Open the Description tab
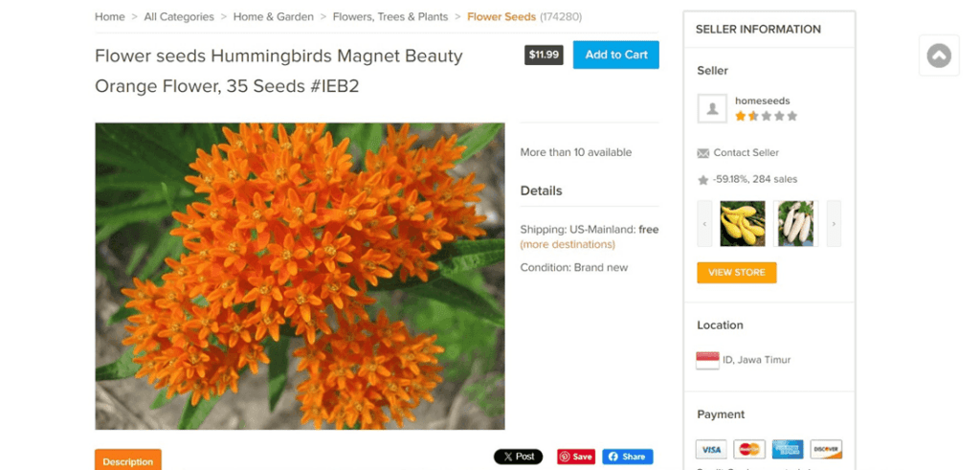980x470 pixels. [128, 460]
